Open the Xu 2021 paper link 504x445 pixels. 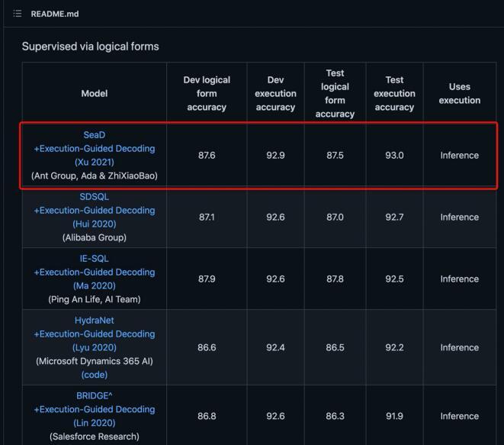coord(95,163)
